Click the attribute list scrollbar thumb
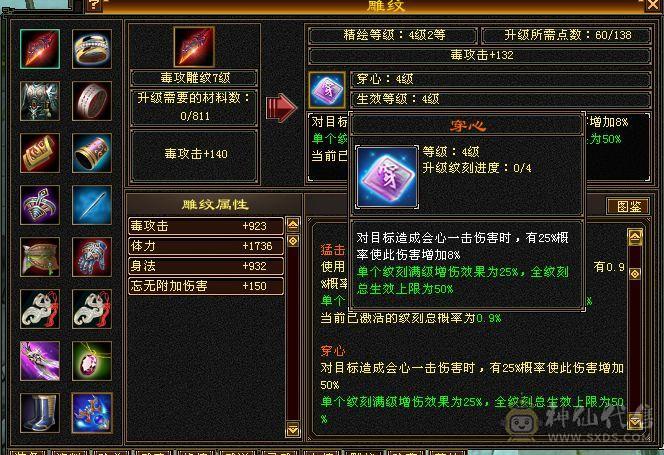The height and width of the screenshot is (455, 664). click(293, 241)
